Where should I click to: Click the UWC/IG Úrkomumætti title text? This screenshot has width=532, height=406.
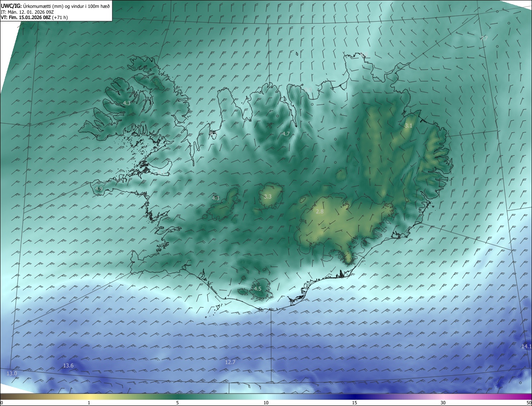[x=55, y=6]
